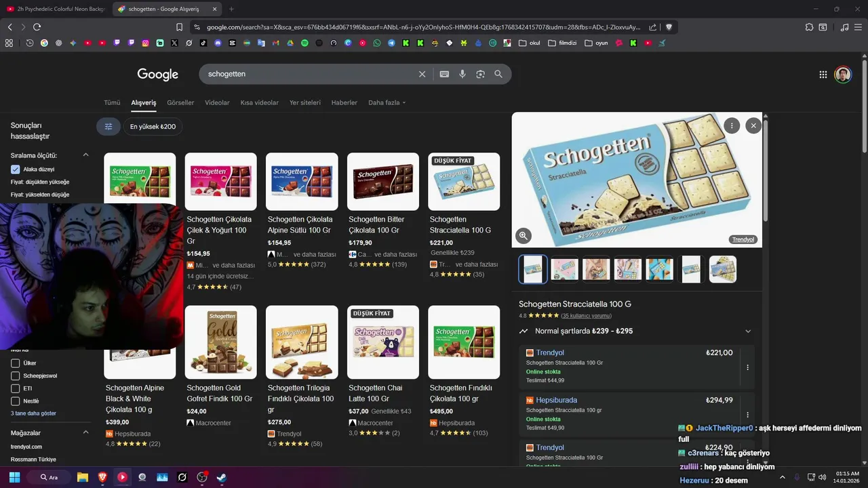This screenshot has width=868, height=488.
Task: Tick the Scheepjeswol brand checkbox
Action: pos(16,375)
